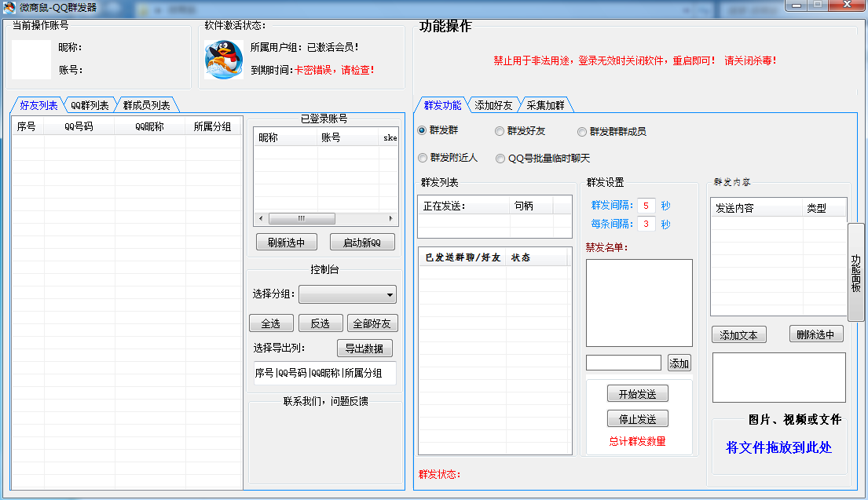Viewport: 868px width, 500px height.
Task: Click the 所属分组 column header
Action: (x=213, y=126)
